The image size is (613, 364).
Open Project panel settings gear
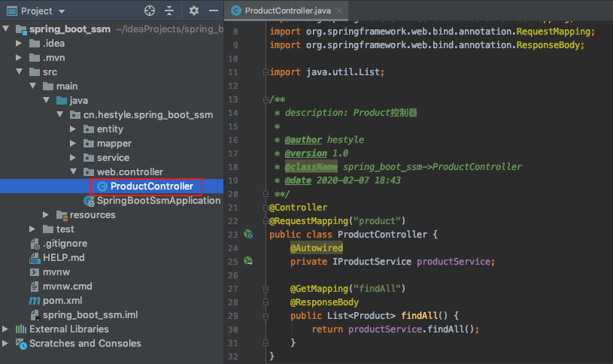click(194, 11)
